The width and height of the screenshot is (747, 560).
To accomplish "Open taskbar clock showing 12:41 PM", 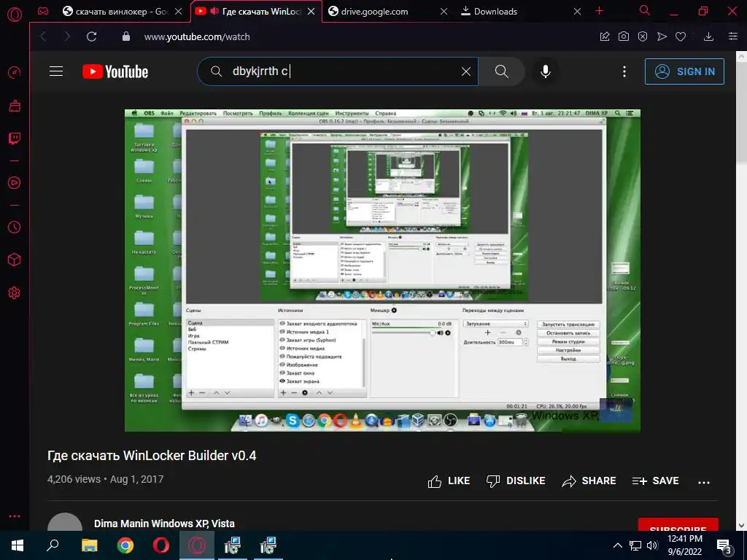I will (684, 545).
